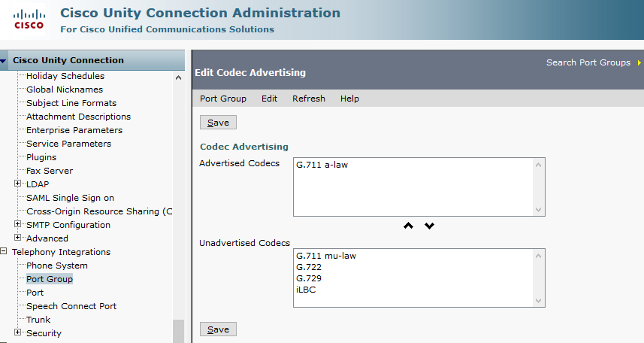The height and width of the screenshot is (343, 644).
Task: Click the bottom Save button
Action: click(218, 329)
